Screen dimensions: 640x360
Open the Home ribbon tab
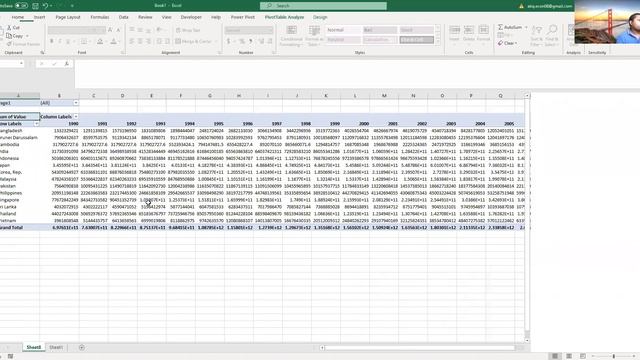pyautogui.click(x=18, y=17)
